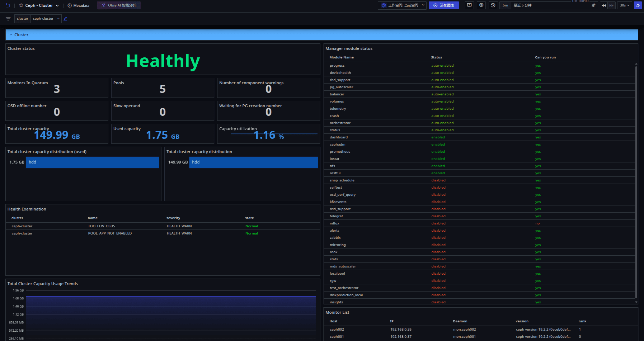Click the filter lines icon

pos(8,19)
